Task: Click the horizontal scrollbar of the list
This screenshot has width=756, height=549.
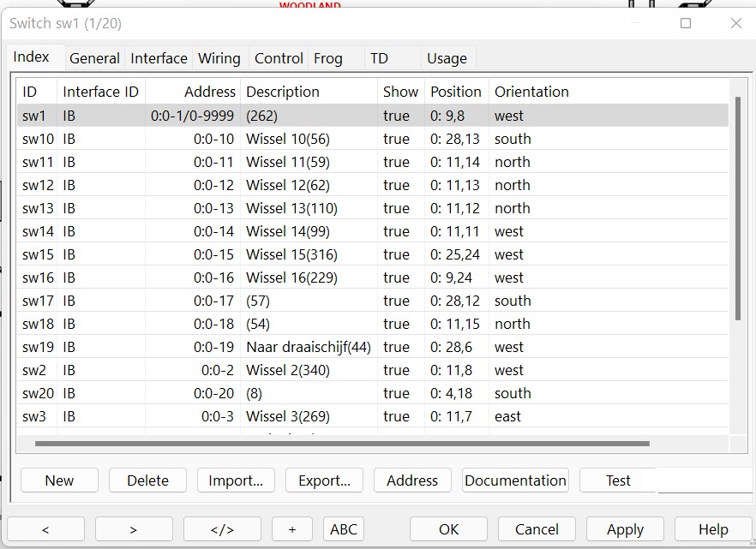Action: [343, 444]
